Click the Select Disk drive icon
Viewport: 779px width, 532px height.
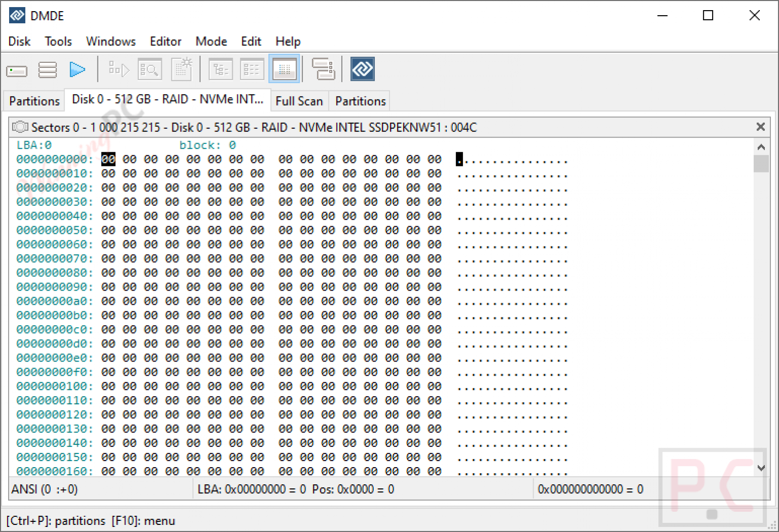pyautogui.click(x=17, y=70)
